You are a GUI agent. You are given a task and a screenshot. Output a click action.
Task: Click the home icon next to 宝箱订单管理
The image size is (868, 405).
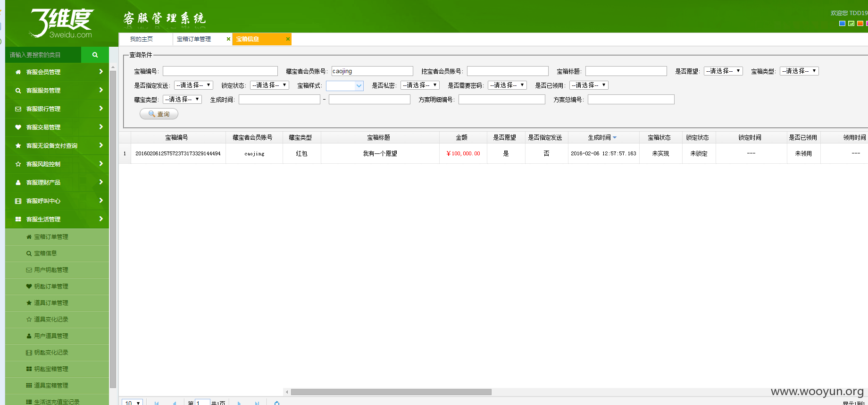(x=29, y=236)
